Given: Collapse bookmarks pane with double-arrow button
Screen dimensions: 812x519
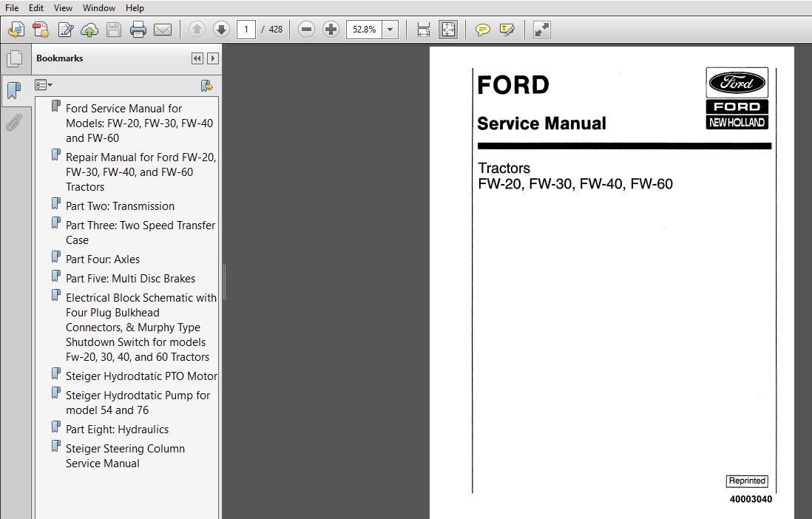Looking at the screenshot, I should [x=197, y=58].
